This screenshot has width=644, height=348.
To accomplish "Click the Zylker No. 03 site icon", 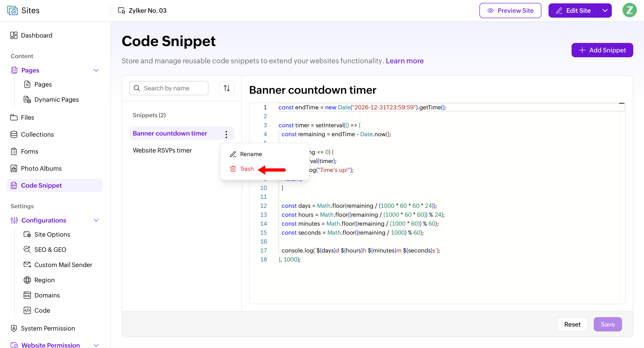I will pos(121,11).
